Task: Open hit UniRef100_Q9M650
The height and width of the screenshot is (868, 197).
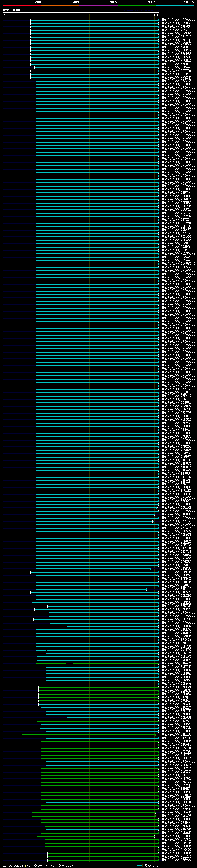Action: [177, 26]
